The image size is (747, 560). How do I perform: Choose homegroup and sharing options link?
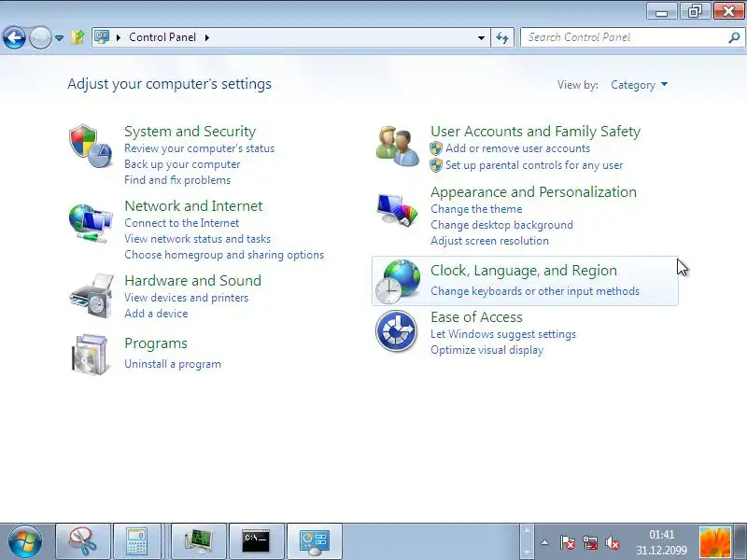[x=224, y=255]
